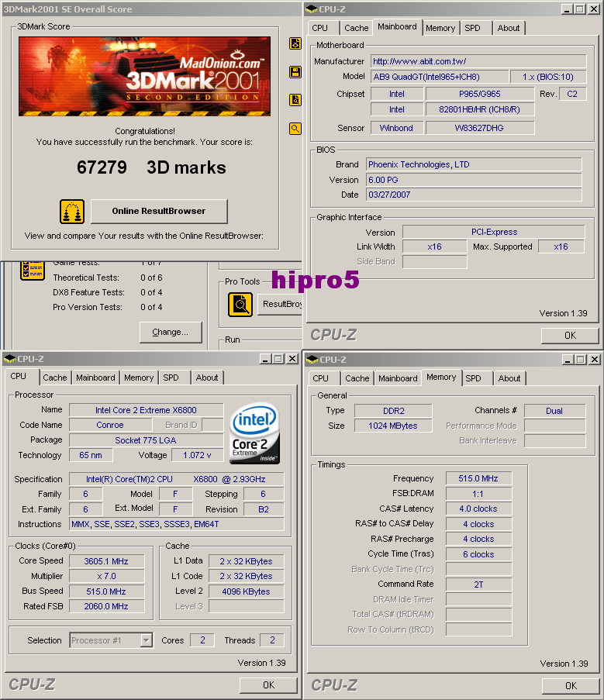Click the MMX, SSE instructions field

click(176, 524)
